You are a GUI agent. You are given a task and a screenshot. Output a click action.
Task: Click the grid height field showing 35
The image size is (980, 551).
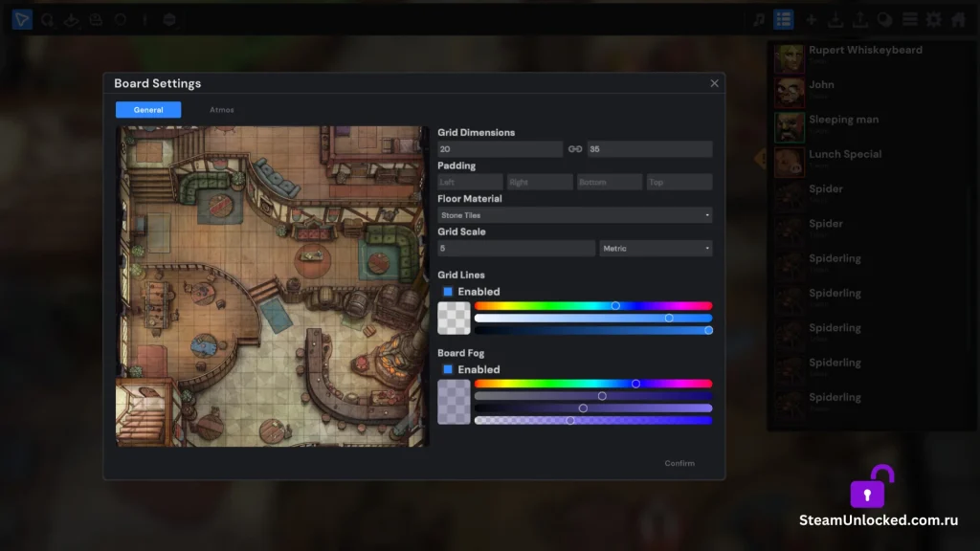coord(650,148)
